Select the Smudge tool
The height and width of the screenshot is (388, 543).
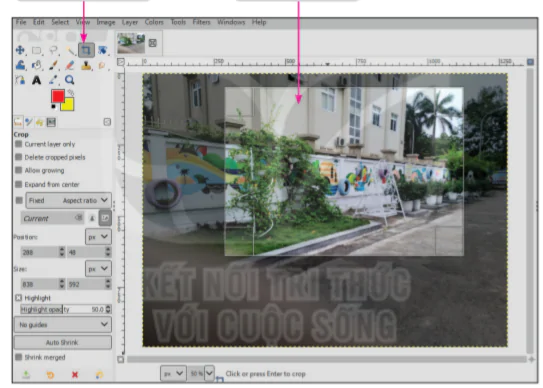point(102,65)
